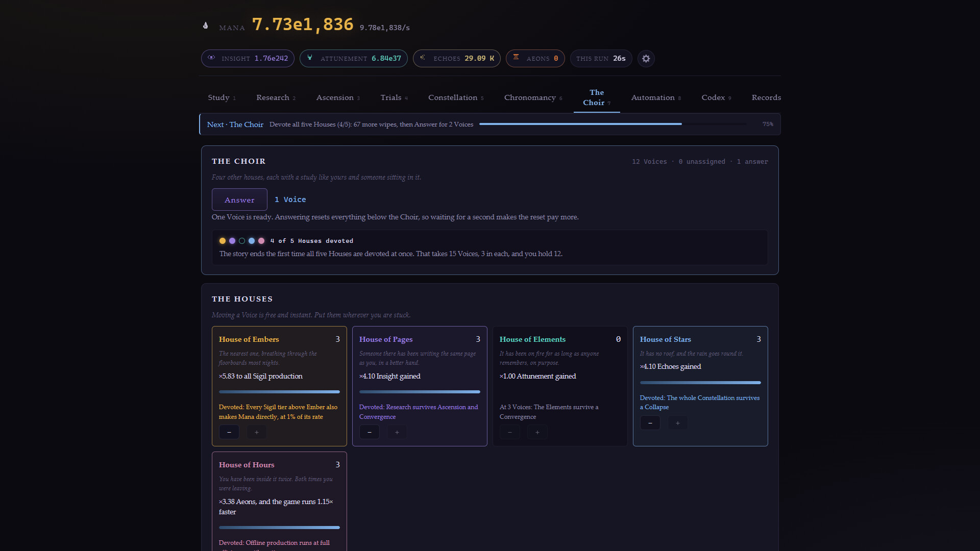Add a Voice to House of Pages

pos(397,432)
